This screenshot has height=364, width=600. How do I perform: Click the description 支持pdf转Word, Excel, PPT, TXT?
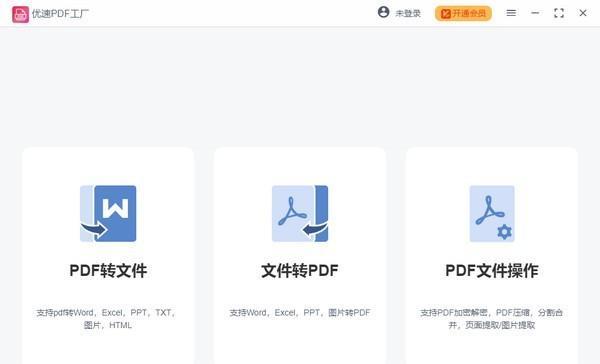(x=107, y=319)
